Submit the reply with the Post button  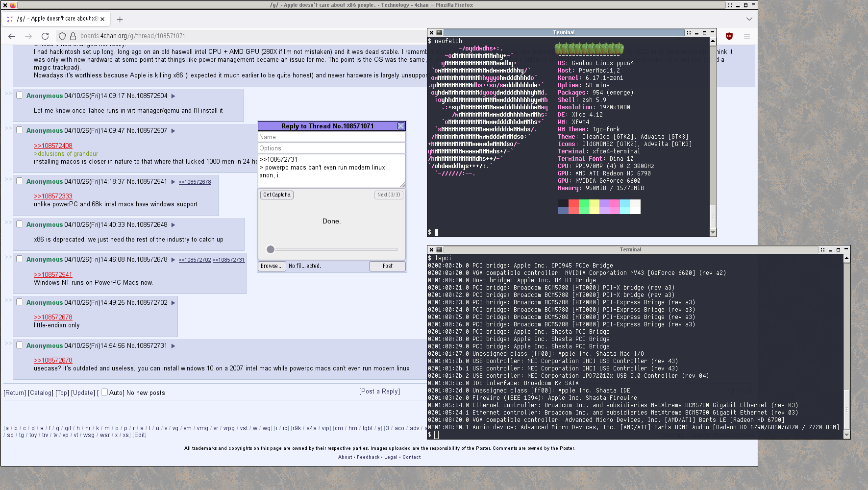click(x=387, y=266)
